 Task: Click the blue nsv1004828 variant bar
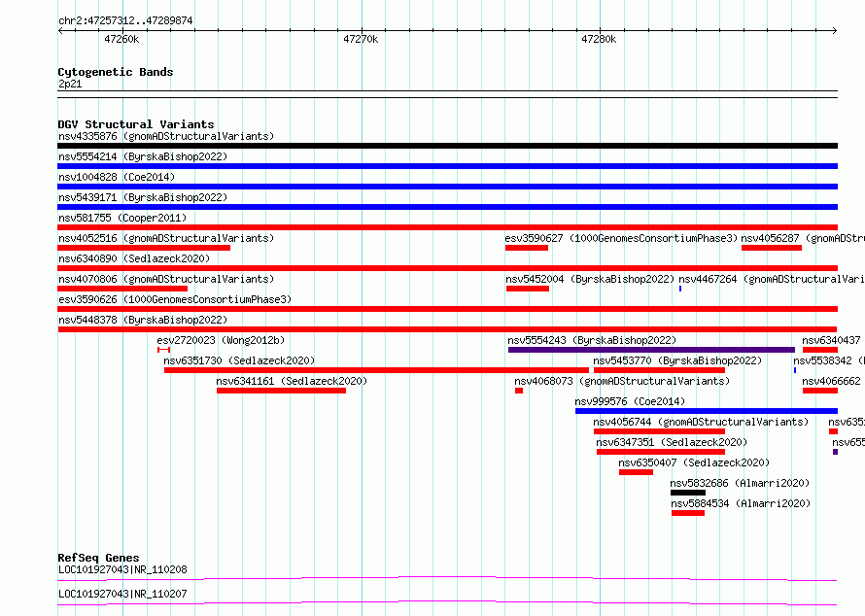pyautogui.click(x=447, y=187)
